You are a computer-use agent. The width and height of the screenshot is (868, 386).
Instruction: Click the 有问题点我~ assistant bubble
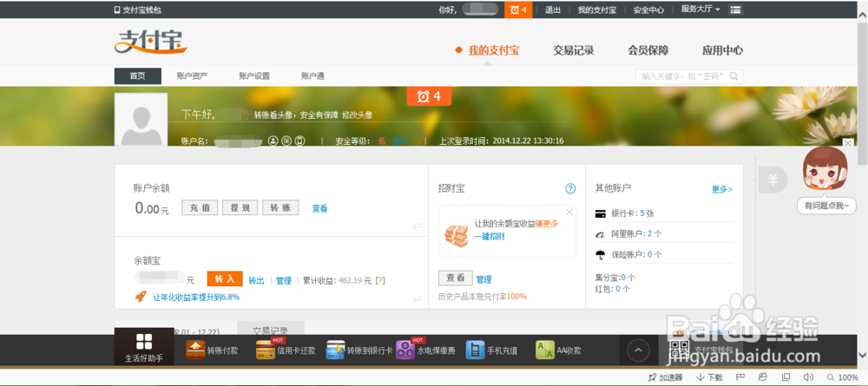(826, 206)
